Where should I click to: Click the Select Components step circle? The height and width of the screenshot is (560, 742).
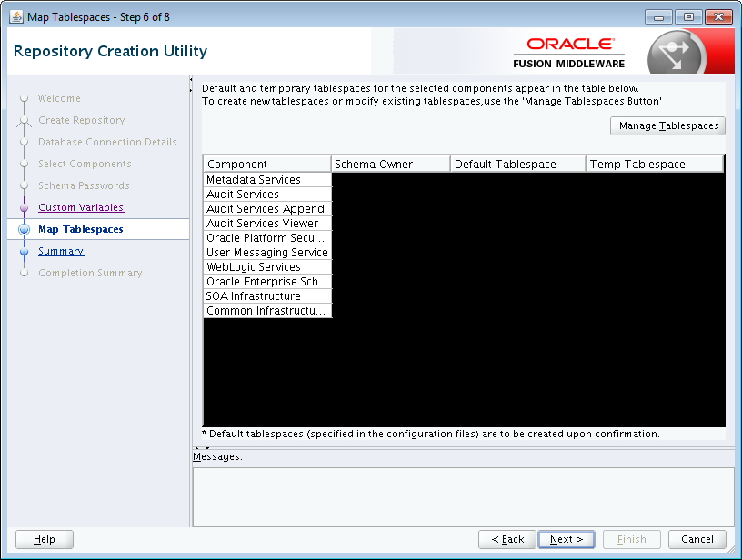25,164
